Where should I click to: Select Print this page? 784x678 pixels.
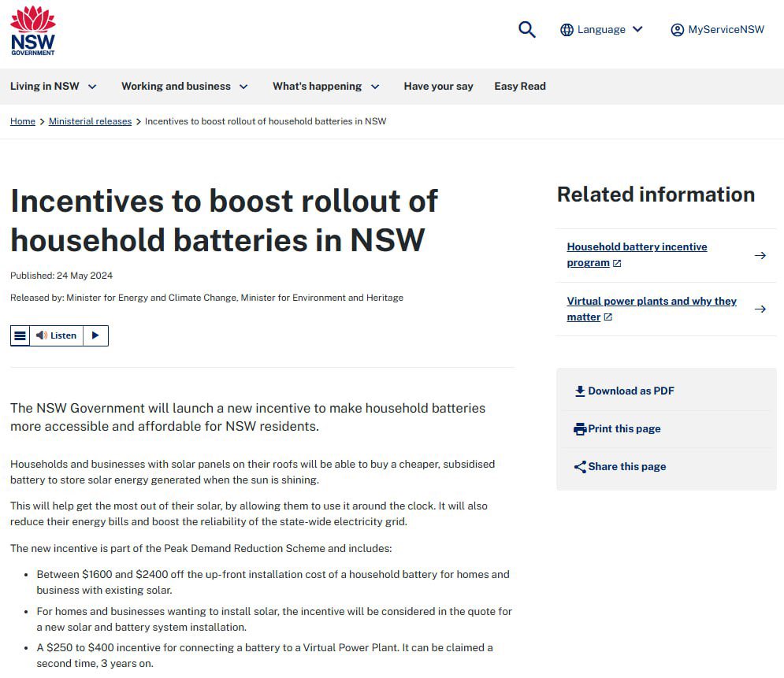pos(624,428)
